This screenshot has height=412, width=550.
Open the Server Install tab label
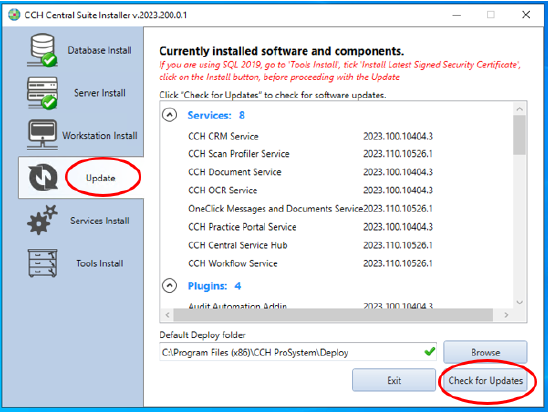100,93
